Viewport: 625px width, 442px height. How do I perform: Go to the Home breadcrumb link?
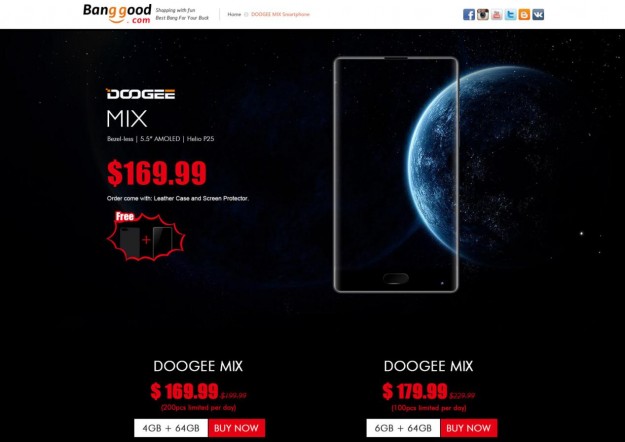(x=234, y=14)
